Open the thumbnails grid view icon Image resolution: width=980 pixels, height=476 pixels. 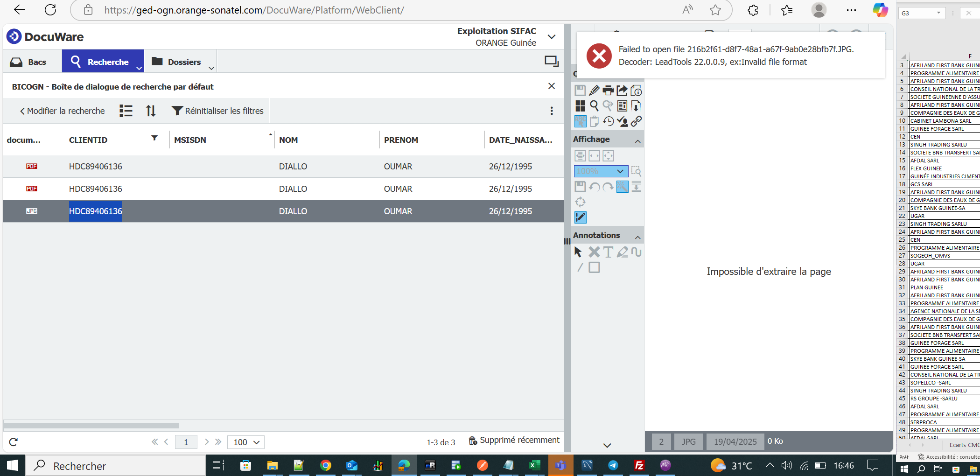click(x=580, y=106)
